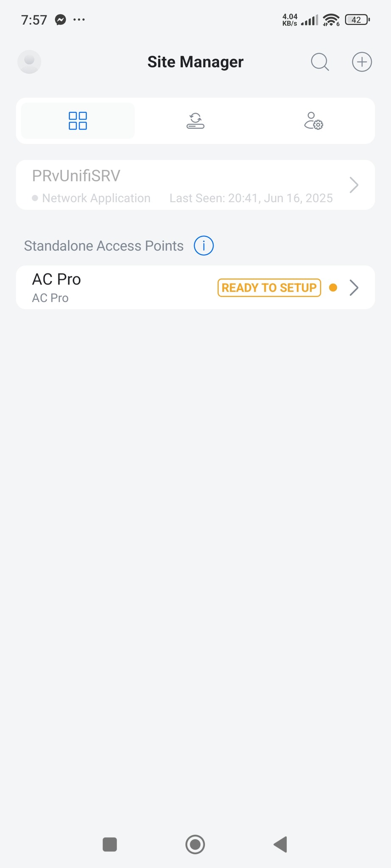Tap the AC Pro row chevron
The height and width of the screenshot is (868, 391).
click(x=354, y=288)
